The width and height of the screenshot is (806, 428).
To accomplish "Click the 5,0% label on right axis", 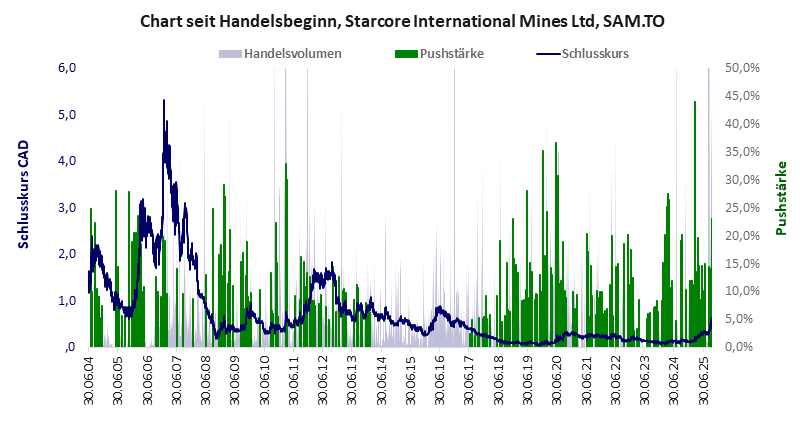I will pos(741,319).
